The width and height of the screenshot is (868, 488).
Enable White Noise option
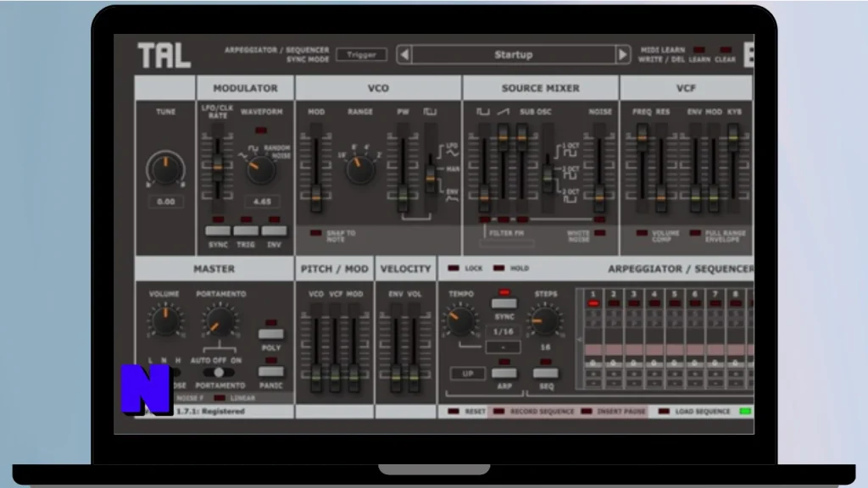[x=599, y=233]
